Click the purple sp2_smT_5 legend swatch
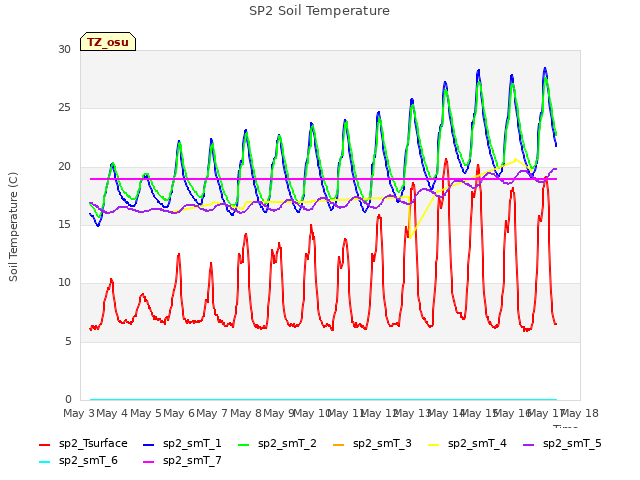This screenshot has height=480, width=640. [529, 444]
